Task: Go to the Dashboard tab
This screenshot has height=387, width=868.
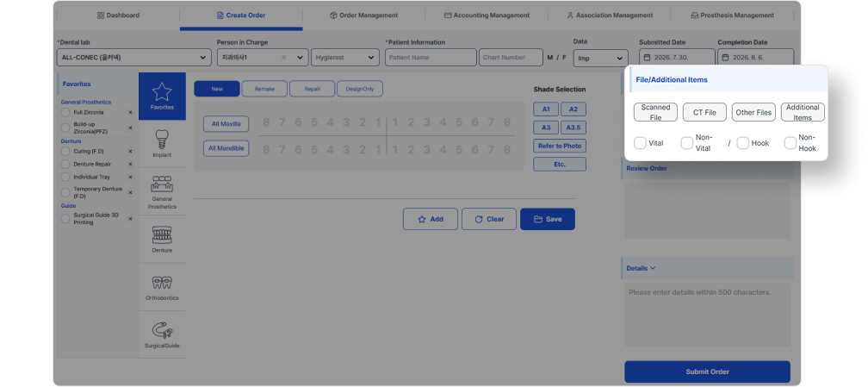Action: click(119, 16)
